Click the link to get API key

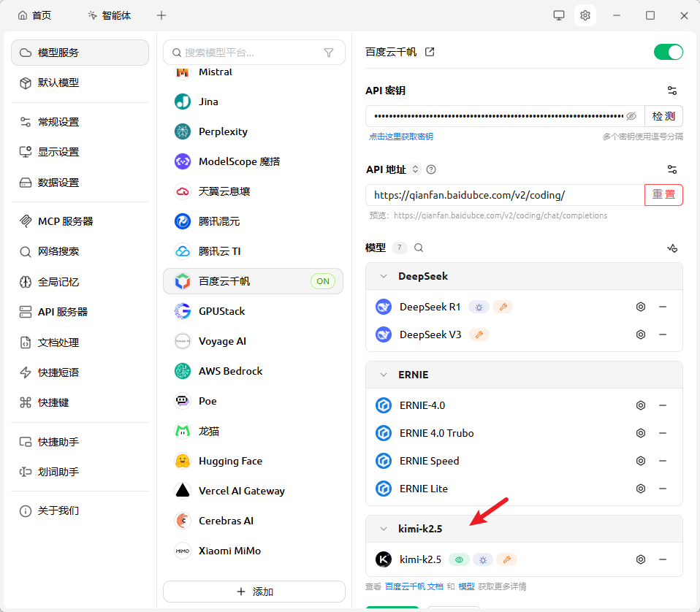point(400,137)
